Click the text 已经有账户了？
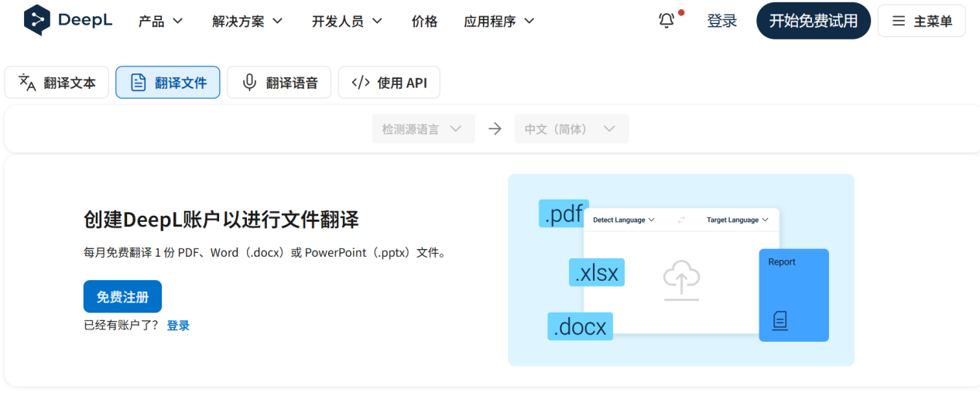Viewport: 980px width, 406px height. [122, 326]
